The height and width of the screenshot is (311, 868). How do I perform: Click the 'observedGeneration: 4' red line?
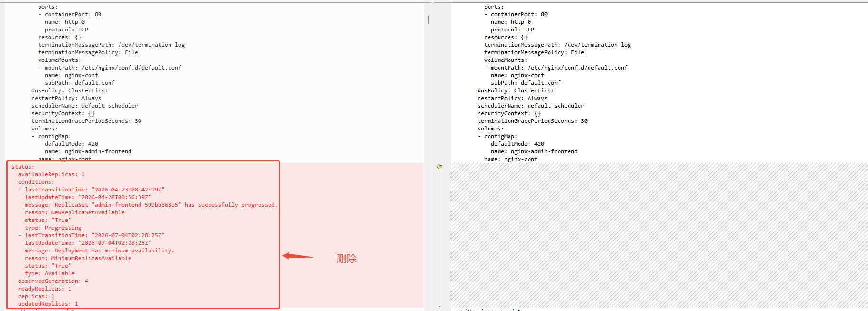coord(53,281)
